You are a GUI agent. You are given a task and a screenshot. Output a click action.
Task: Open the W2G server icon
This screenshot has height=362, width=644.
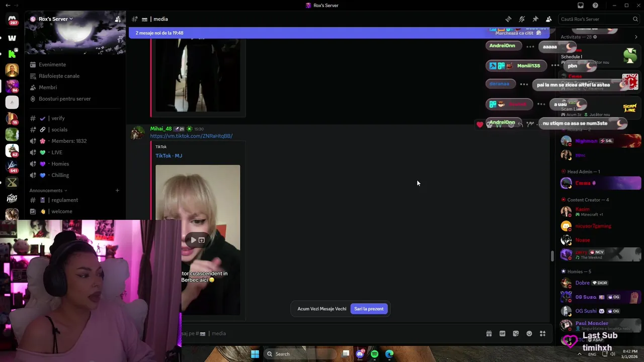(12, 199)
